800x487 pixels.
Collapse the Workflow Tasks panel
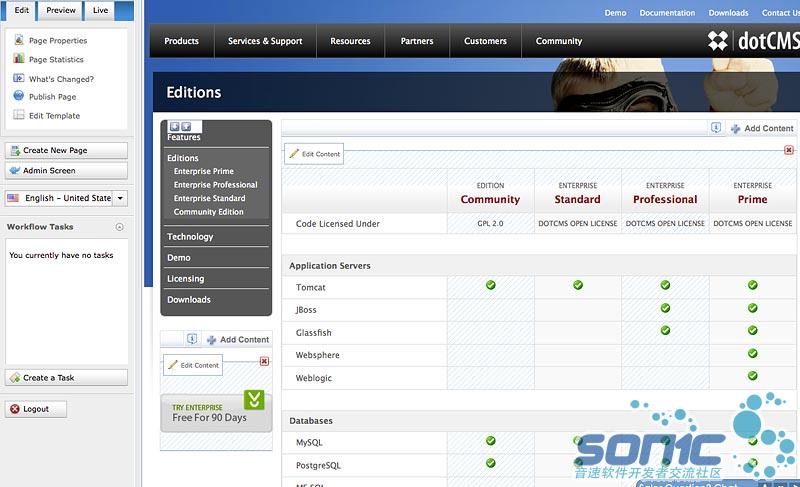coord(119,227)
